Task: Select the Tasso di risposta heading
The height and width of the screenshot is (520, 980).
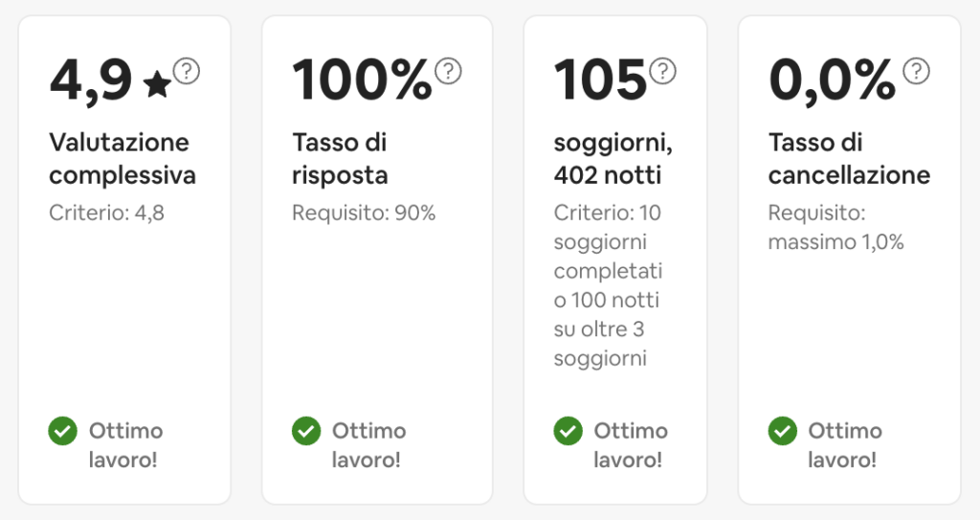Action: click(340, 159)
